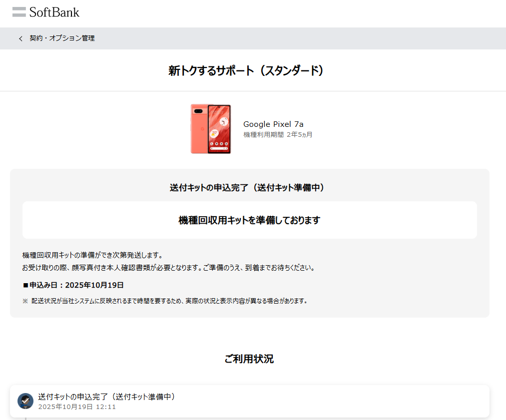Select the Google Pixel 7a device name

(273, 124)
